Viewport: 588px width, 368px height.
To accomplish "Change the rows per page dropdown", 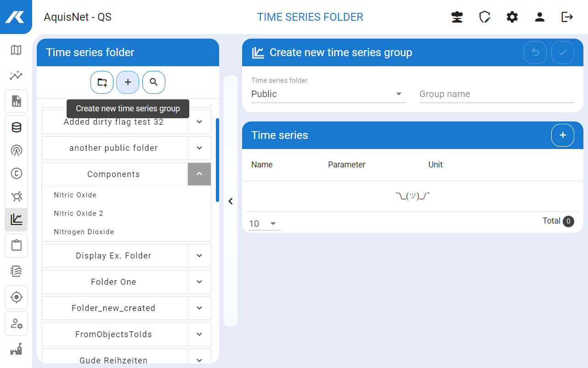I will coord(264,224).
